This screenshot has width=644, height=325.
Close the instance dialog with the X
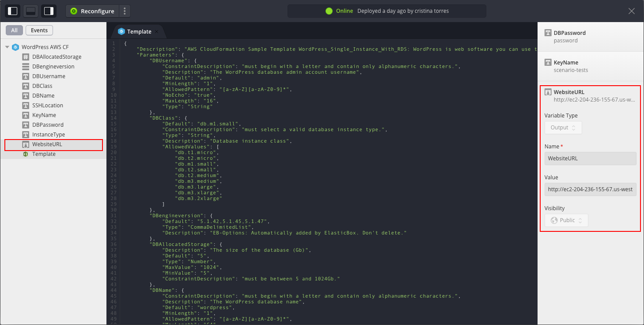[632, 11]
